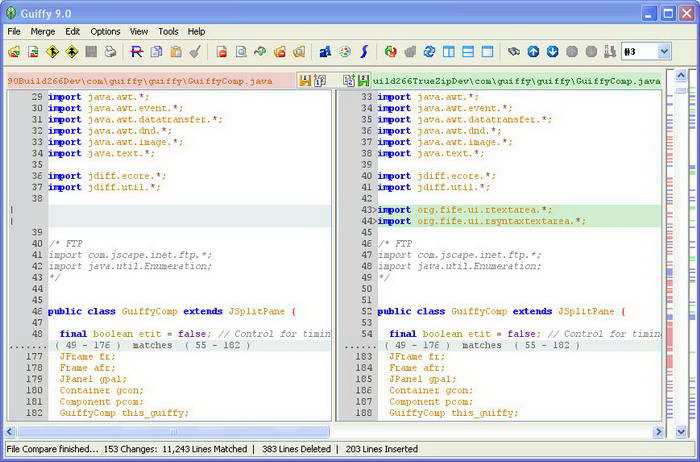Click the blue refresh compare icon

coord(429,51)
